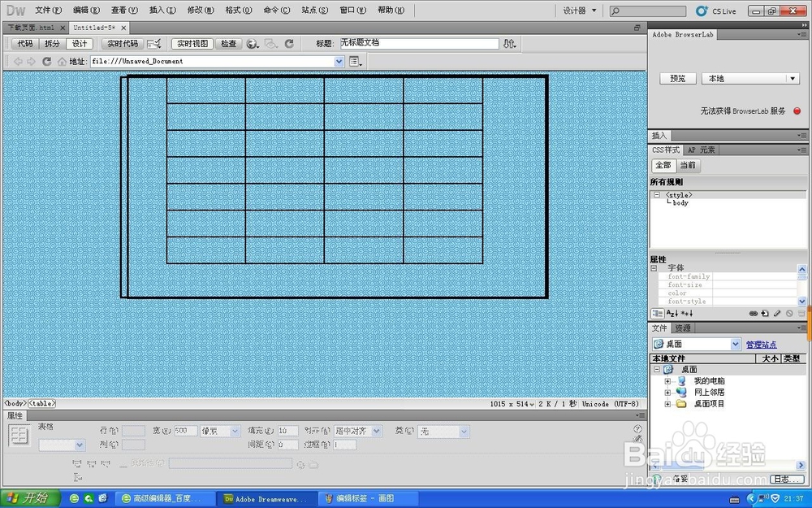
Task: Expand the My Computer tree node
Action: click(667, 381)
